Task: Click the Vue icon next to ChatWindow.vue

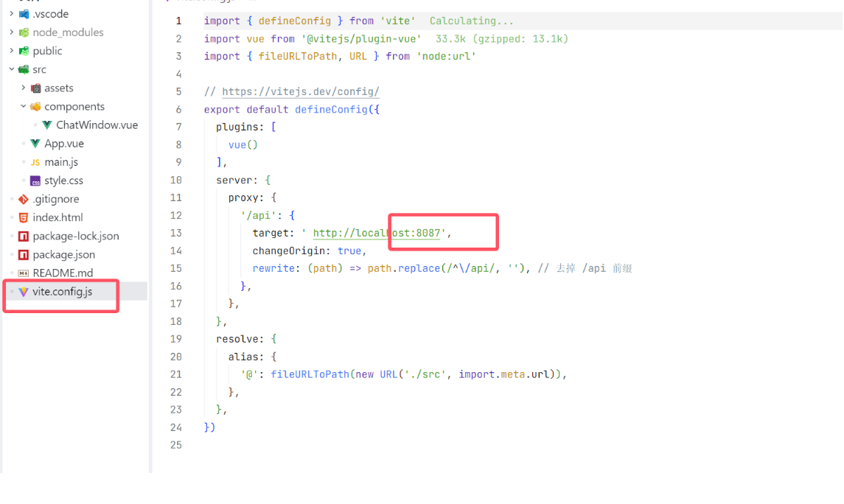Action: [47, 125]
